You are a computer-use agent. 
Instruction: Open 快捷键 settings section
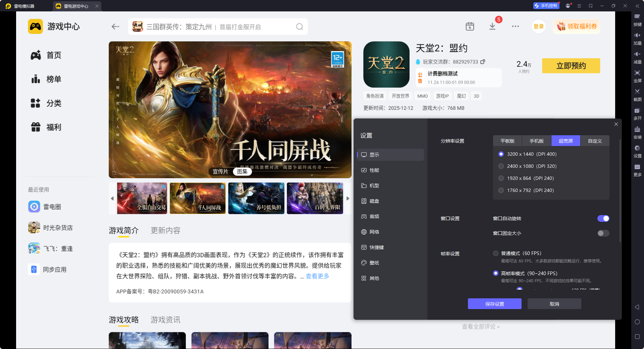pyautogui.click(x=390, y=247)
